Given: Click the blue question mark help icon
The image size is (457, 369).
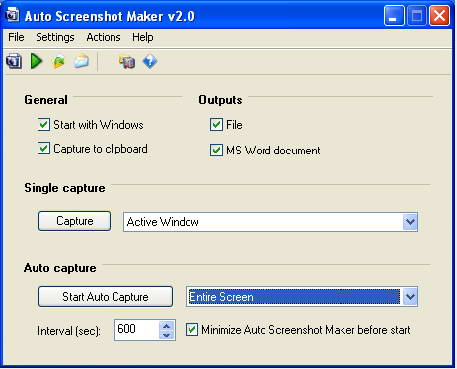Looking at the screenshot, I should click(150, 62).
